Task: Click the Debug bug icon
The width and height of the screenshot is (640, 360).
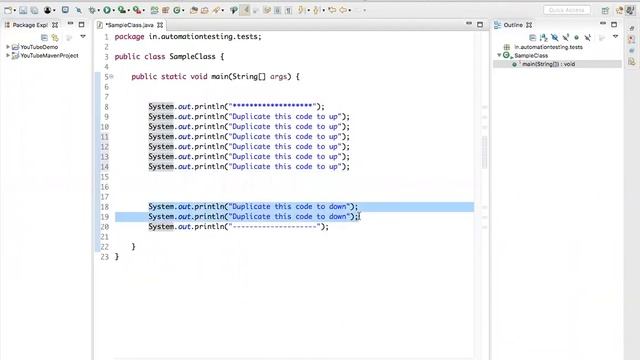Action: pos(92,10)
